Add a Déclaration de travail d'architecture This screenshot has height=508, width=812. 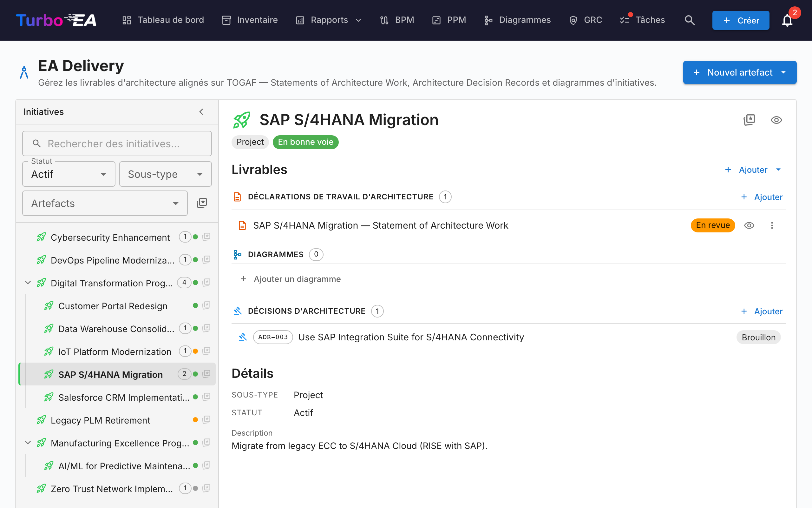(762, 197)
